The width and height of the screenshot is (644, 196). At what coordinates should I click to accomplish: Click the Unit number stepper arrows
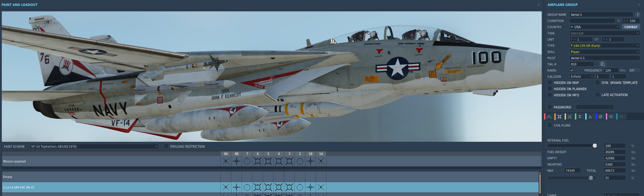point(573,39)
